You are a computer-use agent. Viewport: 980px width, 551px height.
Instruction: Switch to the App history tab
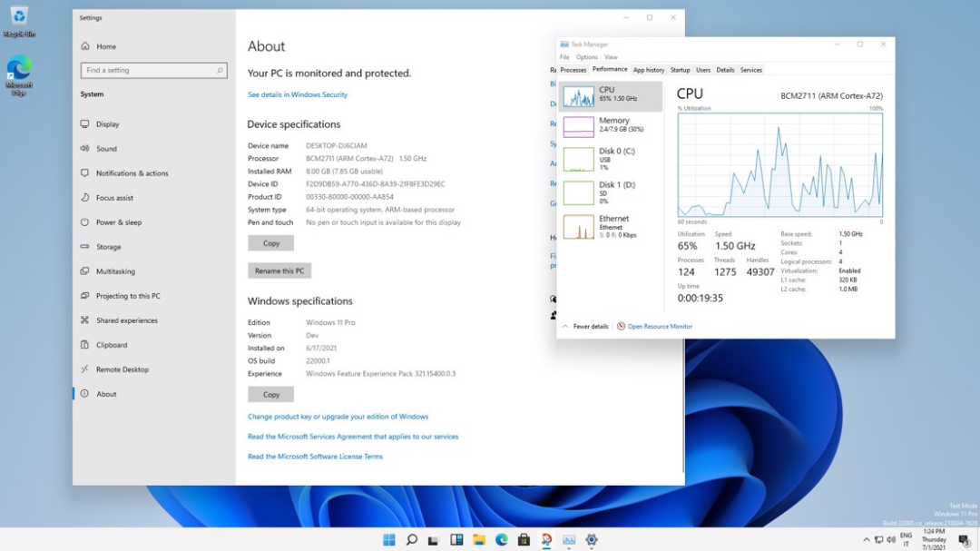(648, 70)
